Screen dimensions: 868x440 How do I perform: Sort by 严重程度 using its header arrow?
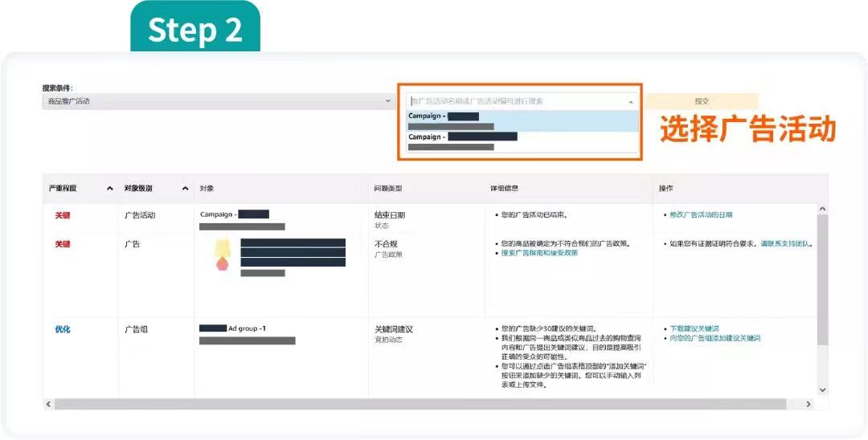(109, 189)
